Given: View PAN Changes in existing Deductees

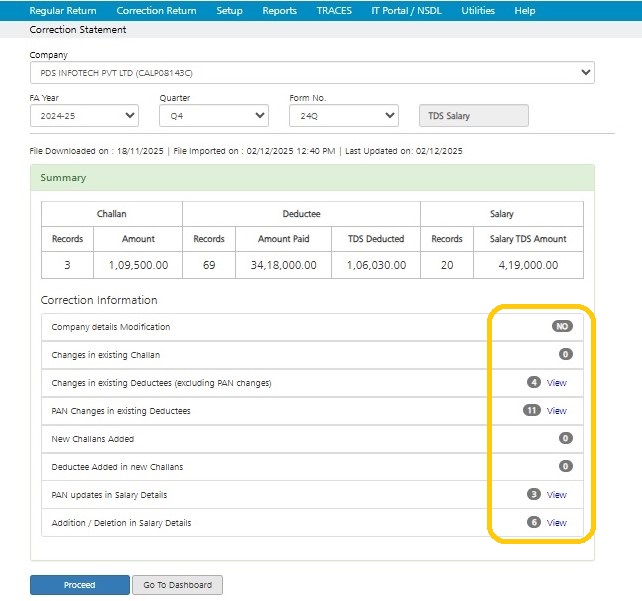Looking at the screenshot, I should click(556, 411).
